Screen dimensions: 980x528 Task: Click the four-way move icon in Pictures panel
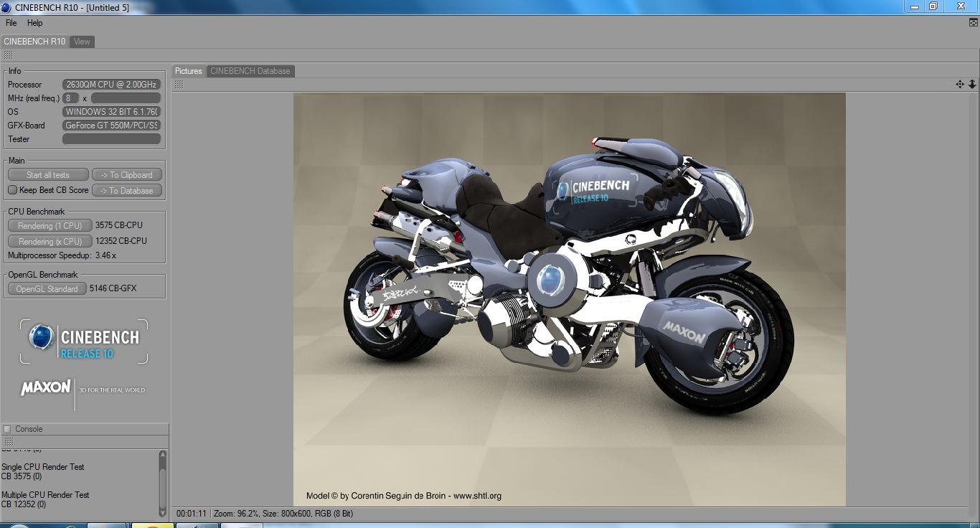(960, 84)
